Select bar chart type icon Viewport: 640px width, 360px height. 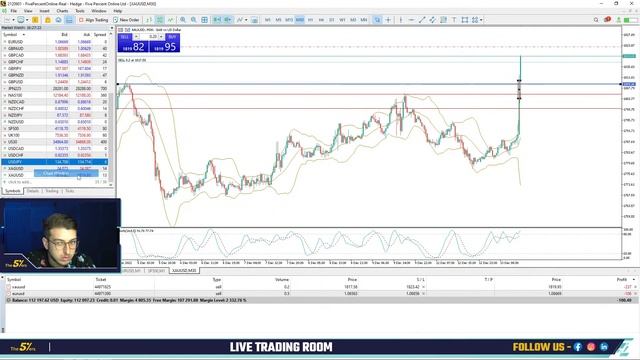coord(149,20)
